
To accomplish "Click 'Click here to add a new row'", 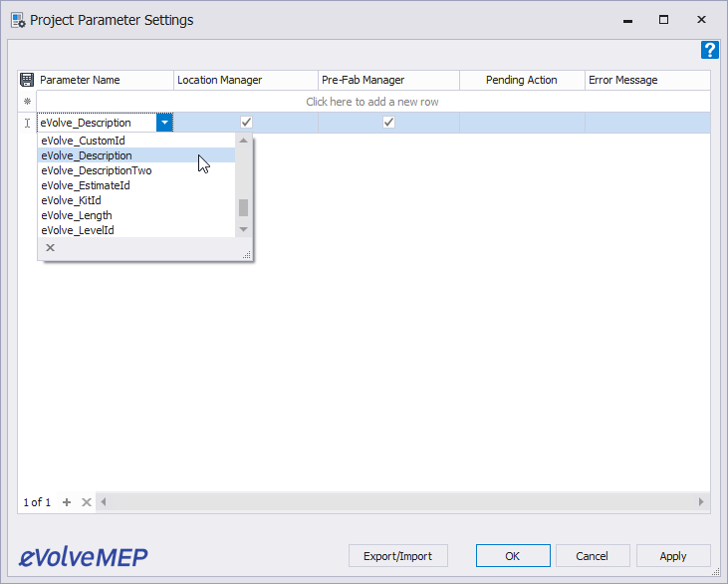I will click(372, 102).
